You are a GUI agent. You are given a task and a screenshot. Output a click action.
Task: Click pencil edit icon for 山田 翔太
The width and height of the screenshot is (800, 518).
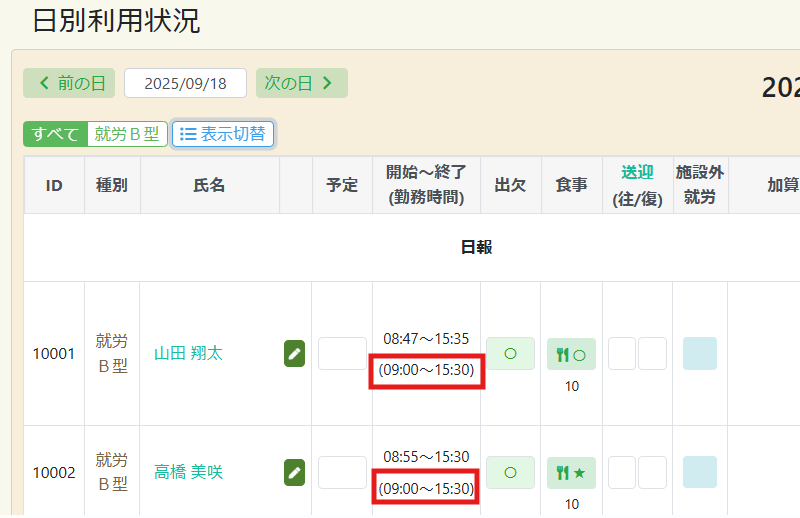pos(294,354)
